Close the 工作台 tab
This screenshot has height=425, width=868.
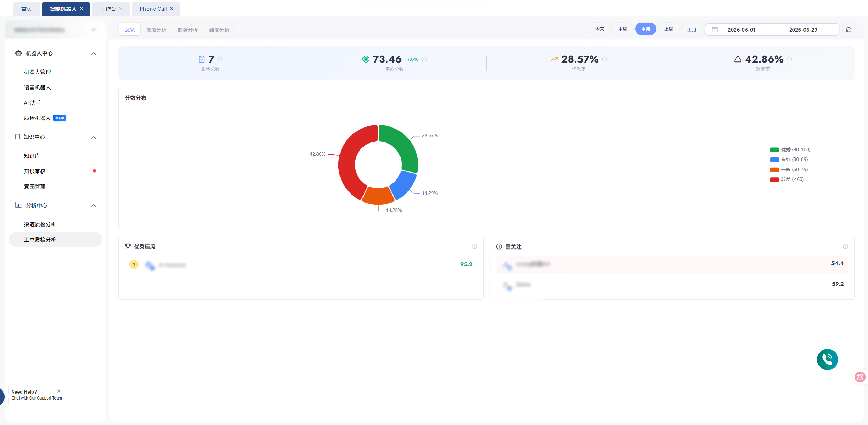point(121,9)
